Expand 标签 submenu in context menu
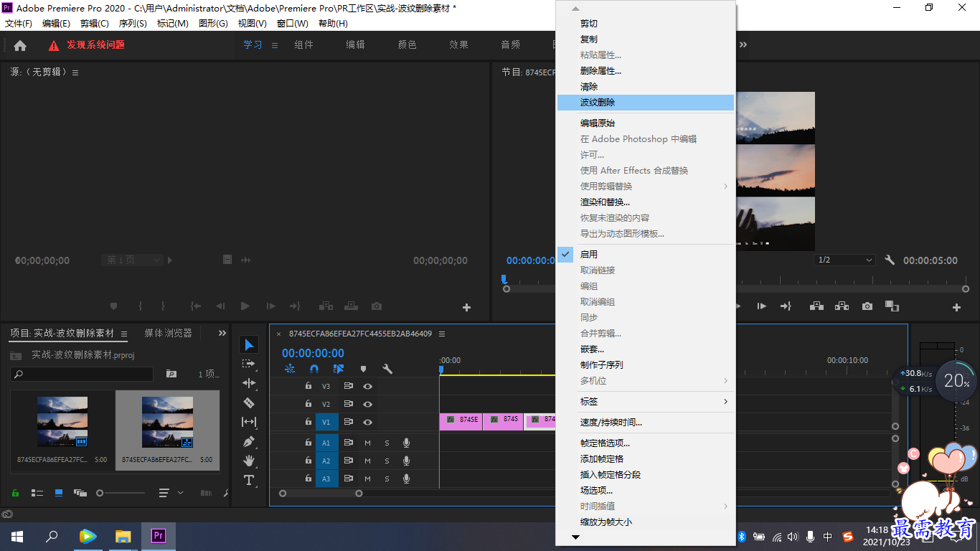Image resolution: width=980 pixels, height=551 pixels. (646, 401)
